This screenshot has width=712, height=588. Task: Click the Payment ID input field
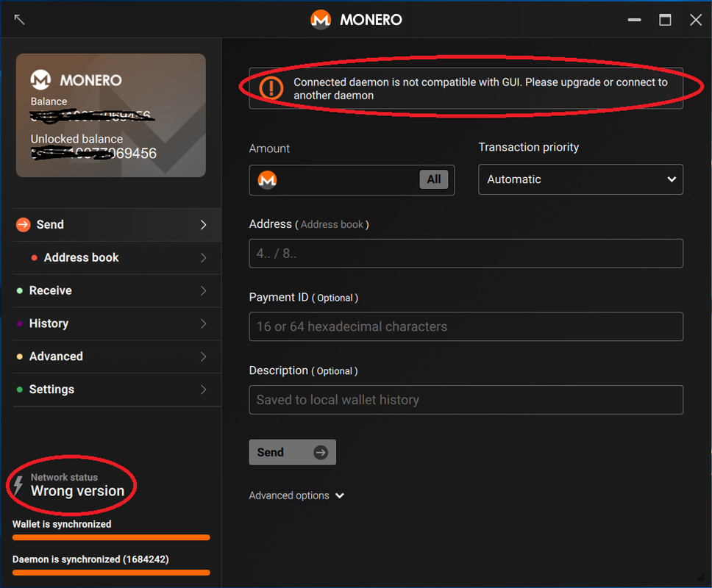[466, 326]
